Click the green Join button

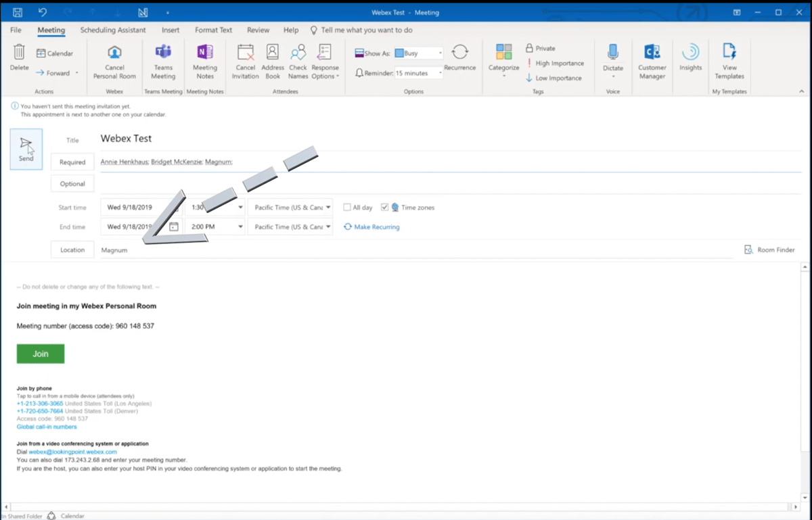[40, 353]
